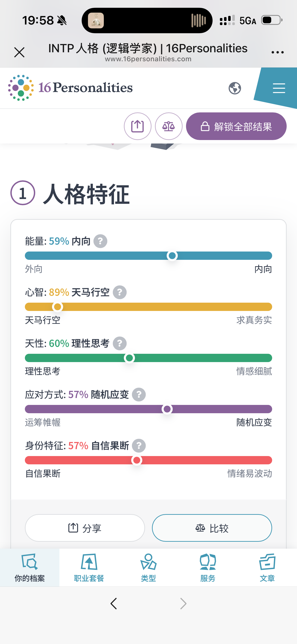The height and width of the screenshot is (644, 297).
Task: Open help icon beside 60% 理性思考
Action: 119,343
